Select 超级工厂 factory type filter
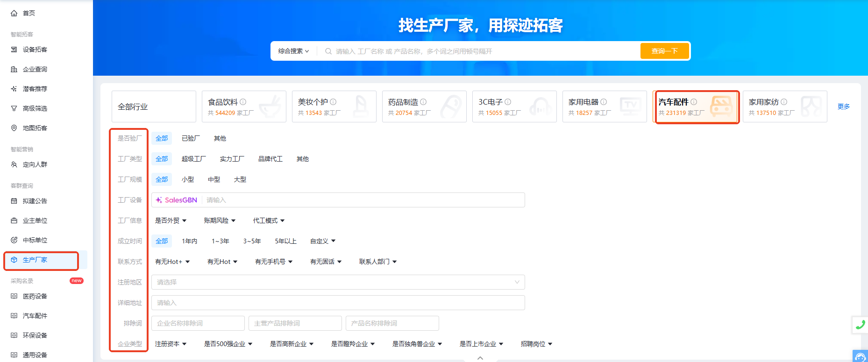The image size is (868, 362). pos(193,159)
